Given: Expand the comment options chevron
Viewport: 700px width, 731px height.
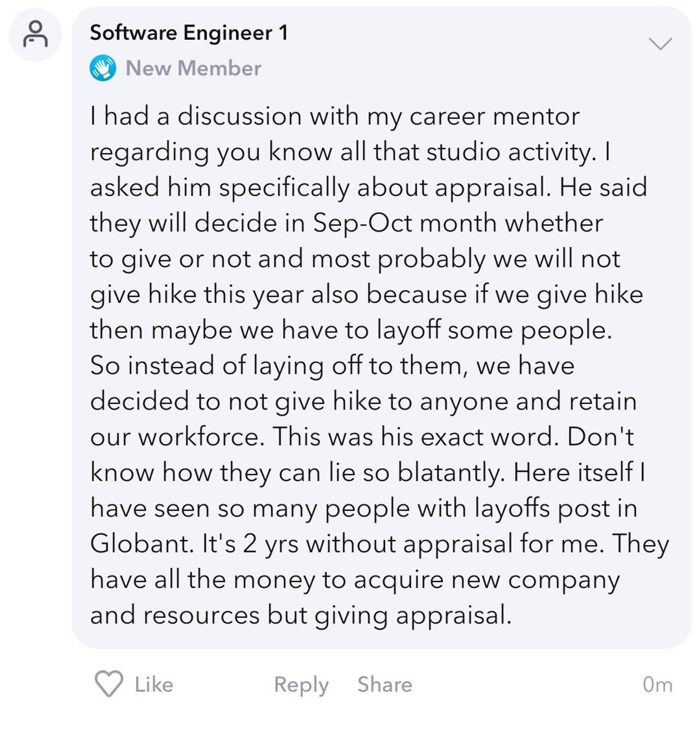Looking at the screenshot, I should [x=660, y=43].
